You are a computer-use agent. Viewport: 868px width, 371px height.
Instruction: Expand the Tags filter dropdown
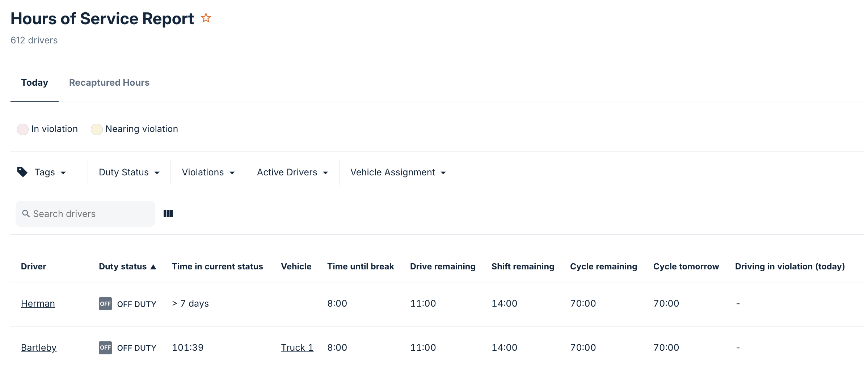coord(50,172)
